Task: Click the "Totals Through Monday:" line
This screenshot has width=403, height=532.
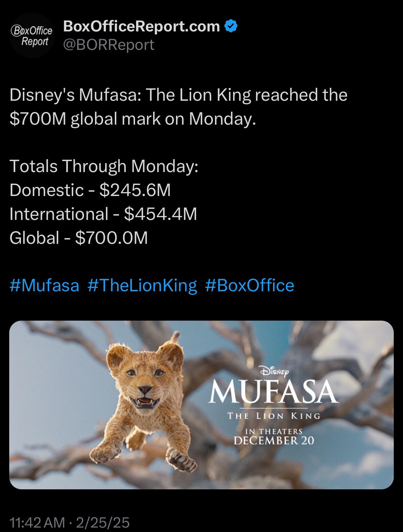Action: (104, 166)
